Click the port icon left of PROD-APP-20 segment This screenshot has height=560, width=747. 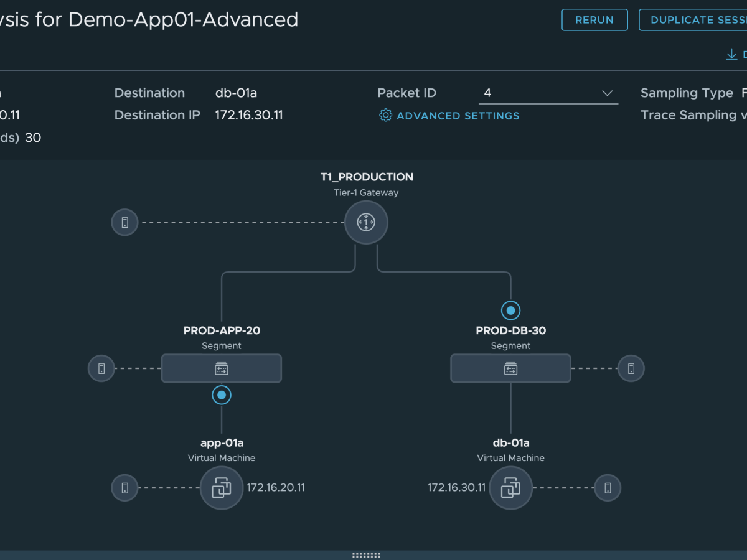point(101,368)
